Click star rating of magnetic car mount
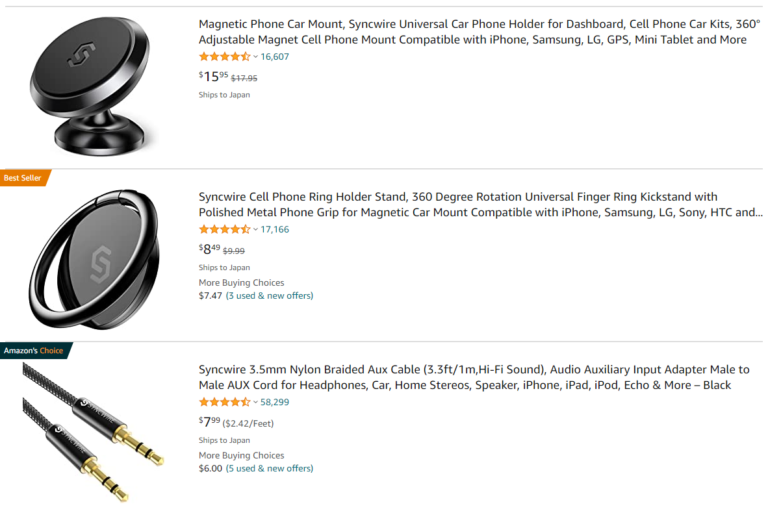 click(224, 57)
